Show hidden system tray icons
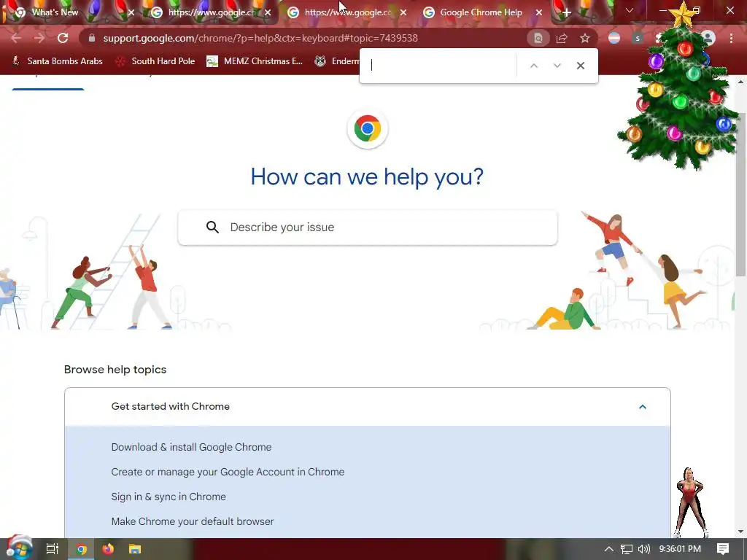This screenshot has height=560, width=747. point(608,549)
